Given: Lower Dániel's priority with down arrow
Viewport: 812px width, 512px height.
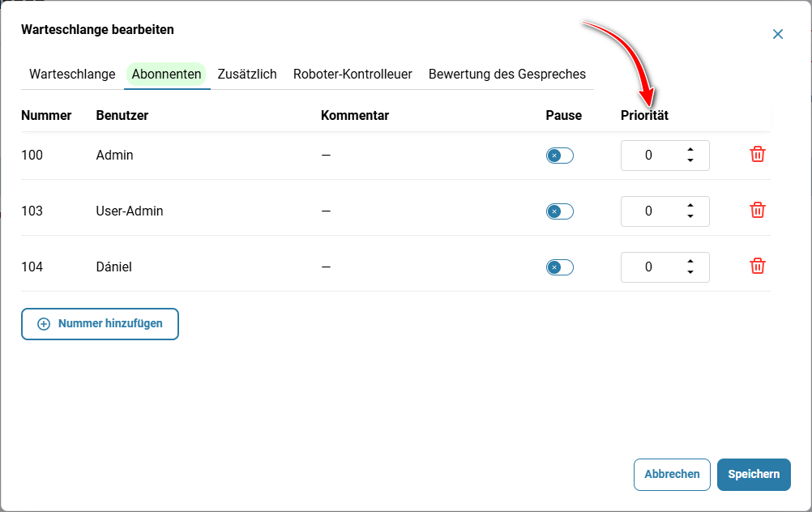Looking at the screenshot, I should (690, 272).
